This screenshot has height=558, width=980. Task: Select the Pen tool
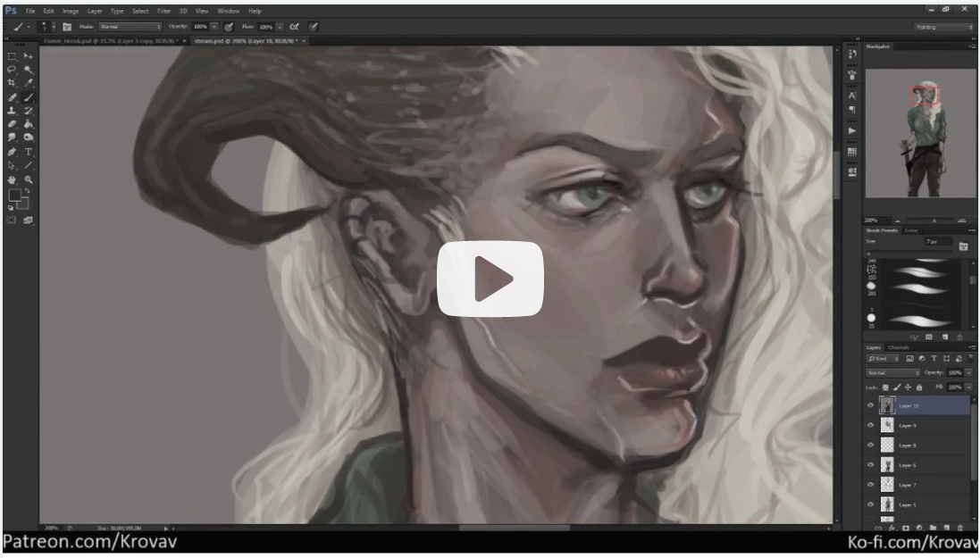click(12, 152)
